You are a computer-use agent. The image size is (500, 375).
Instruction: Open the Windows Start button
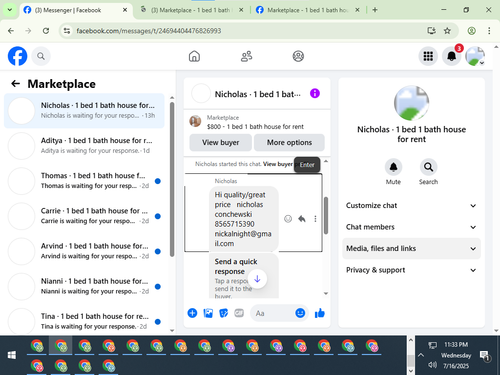point(12,355)
